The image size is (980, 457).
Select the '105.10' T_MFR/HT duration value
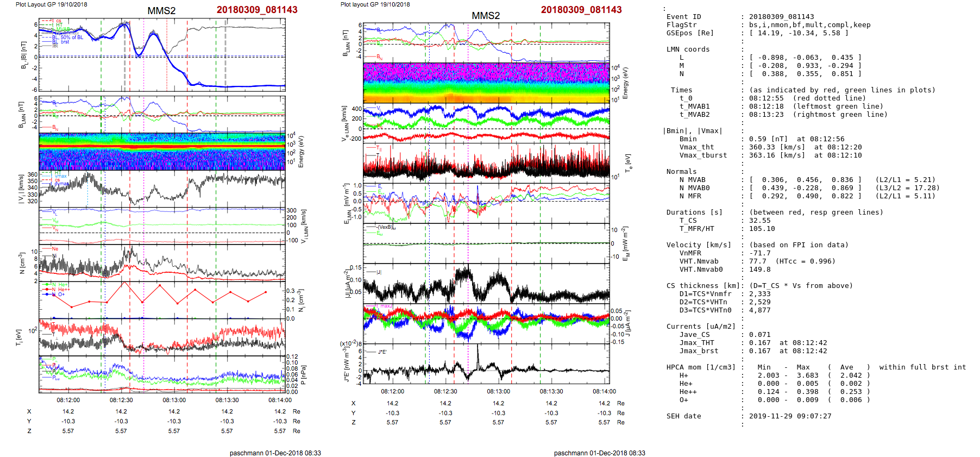click(762, 229)
